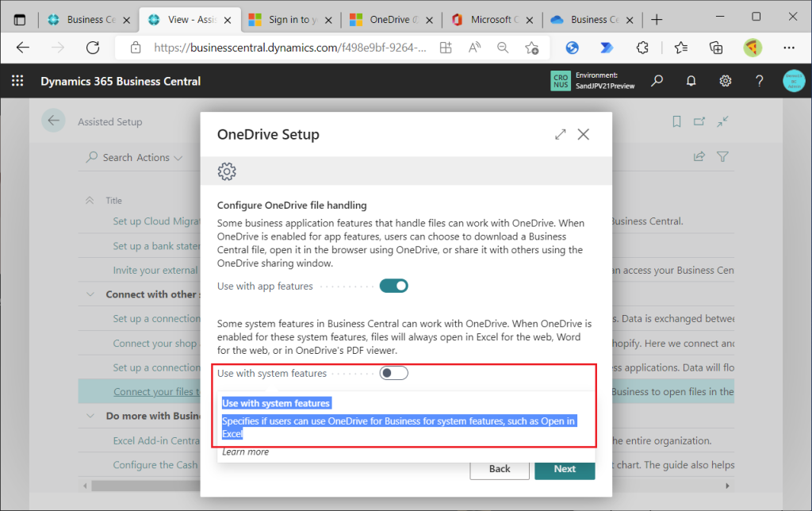Close the View - Assisted Setup tab
Viewport: 812px width, 511px height.
pos(228,20)
